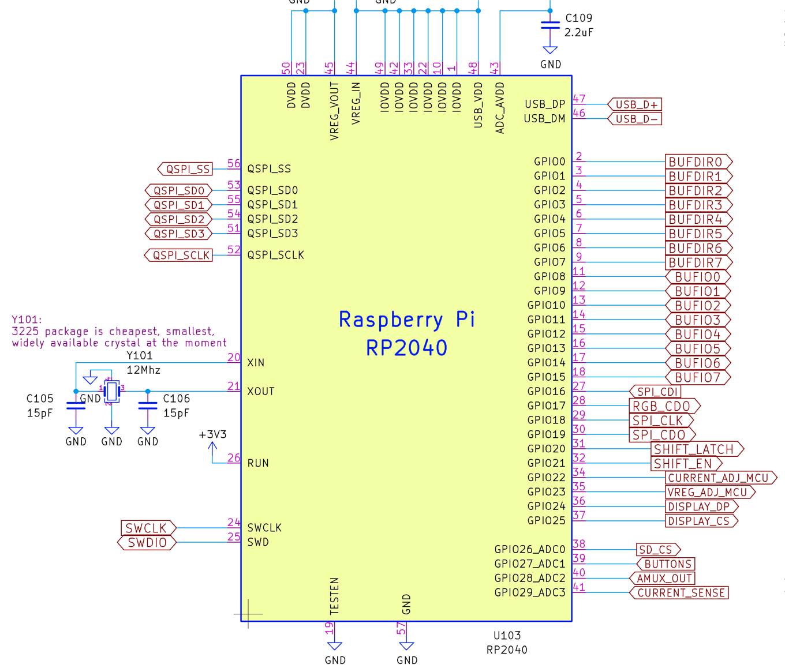Select the C105 capacitor symbol
Screen dimensions: 785x672
[76, 406]
